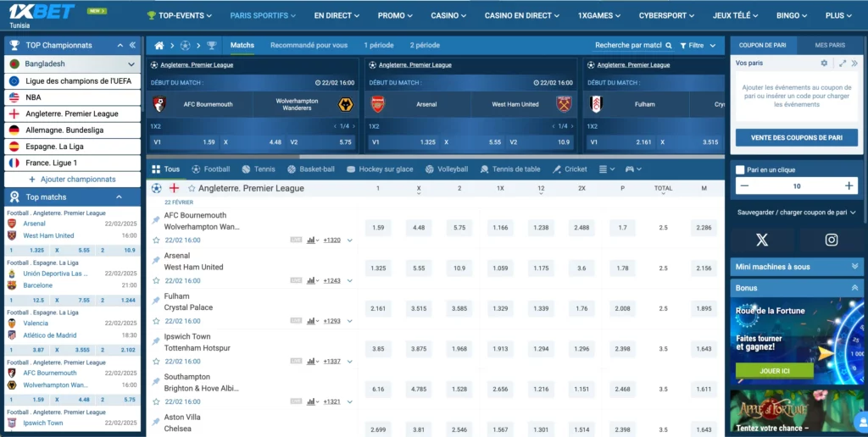Image resolution: width=868 pixels, height=437 pixels.
Task: Open the MES PARIS tab
Action: pyautogui.click(x=830, y=46)
